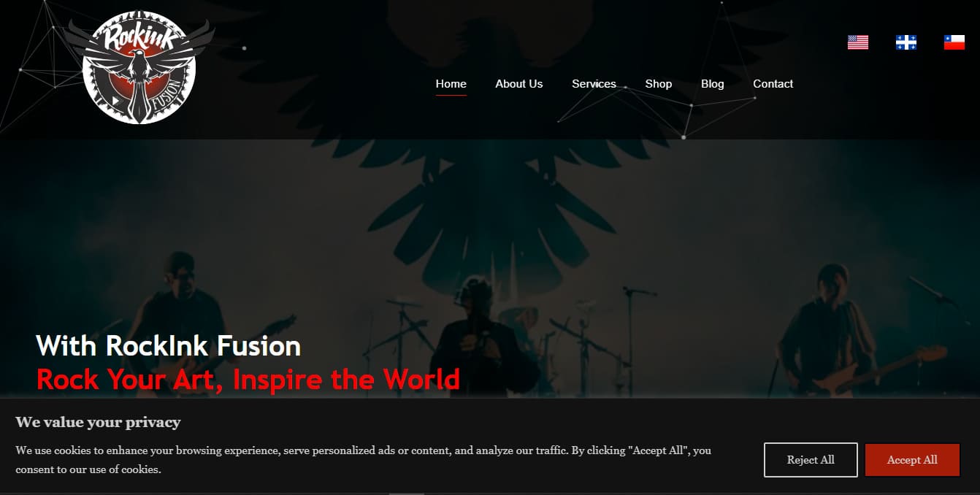Viewport: 980px width, 495px height.
Task: Click the red "Rock Your Art" tagline
Action: 248,380
